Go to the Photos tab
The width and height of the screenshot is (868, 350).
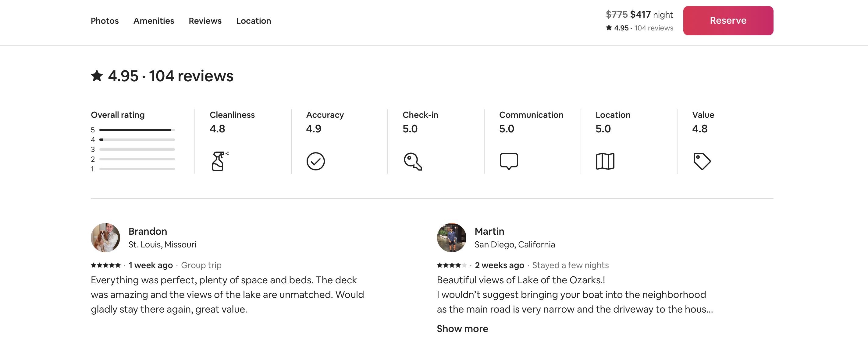(105, 21)
